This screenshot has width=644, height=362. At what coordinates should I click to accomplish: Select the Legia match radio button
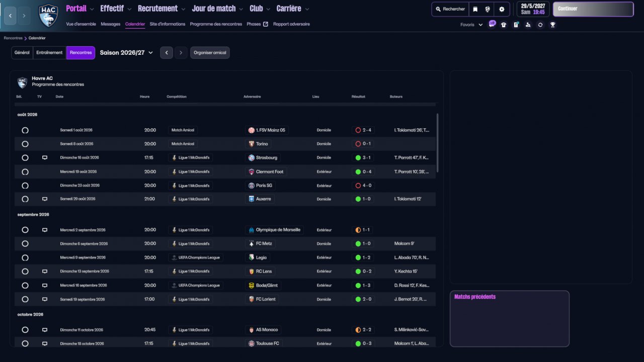[25, 258]
